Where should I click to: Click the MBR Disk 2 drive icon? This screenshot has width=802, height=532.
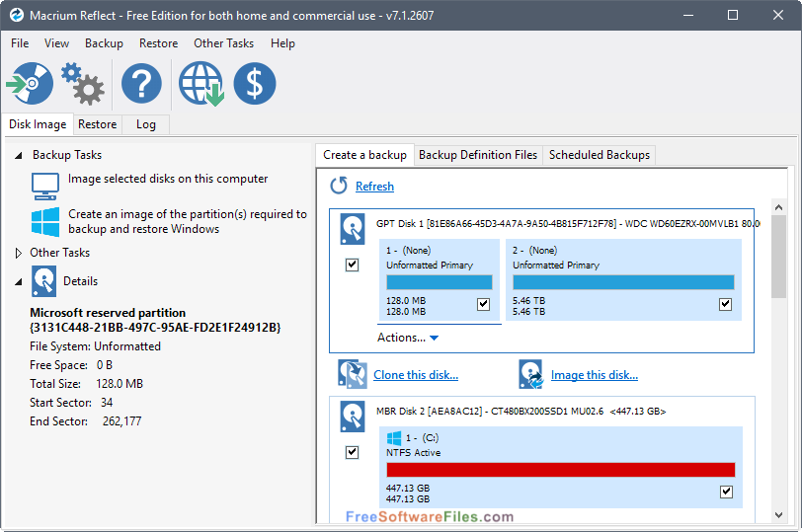click(x=353, y=417)
